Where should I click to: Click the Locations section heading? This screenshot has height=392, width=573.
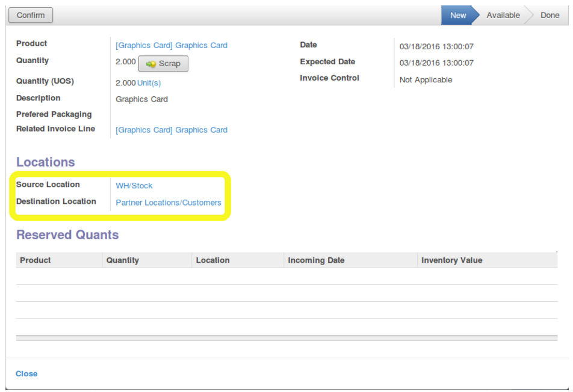(x=46, y=162)
